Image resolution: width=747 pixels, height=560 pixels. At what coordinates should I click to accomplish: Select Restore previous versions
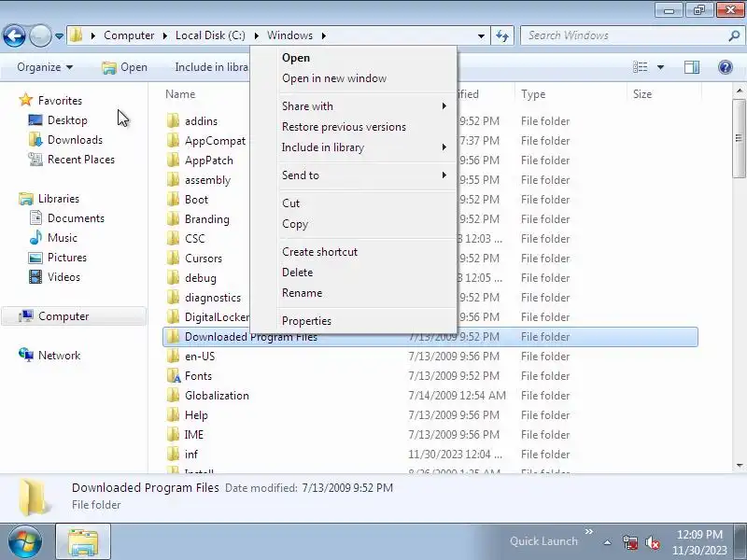354,127
